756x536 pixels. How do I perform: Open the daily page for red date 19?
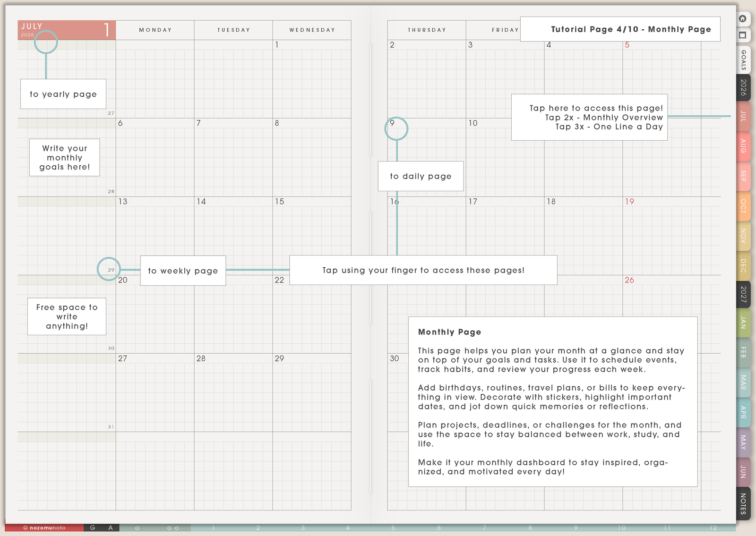[x=630, y=202]
